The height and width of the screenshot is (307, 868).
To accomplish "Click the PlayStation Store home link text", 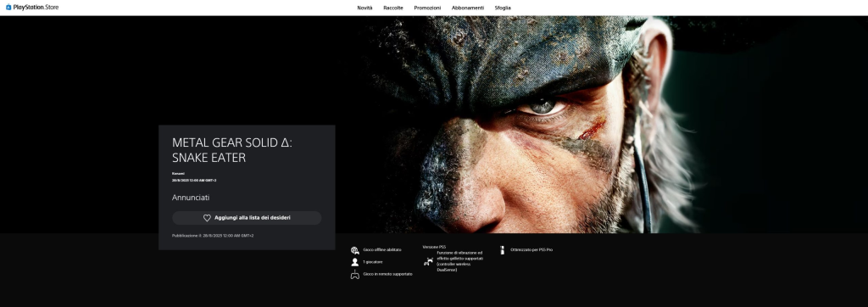I will pos(36,7).
